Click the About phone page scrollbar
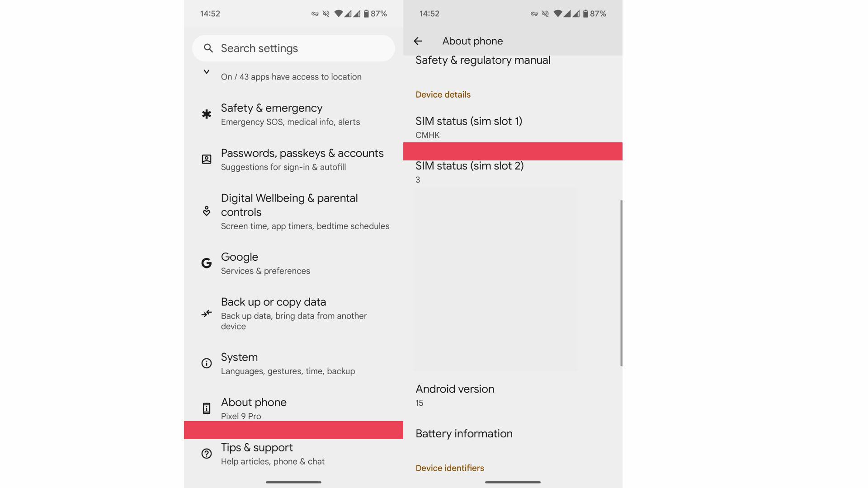The height and width of the screenshot is (488, 868). [x=621, y=283]
